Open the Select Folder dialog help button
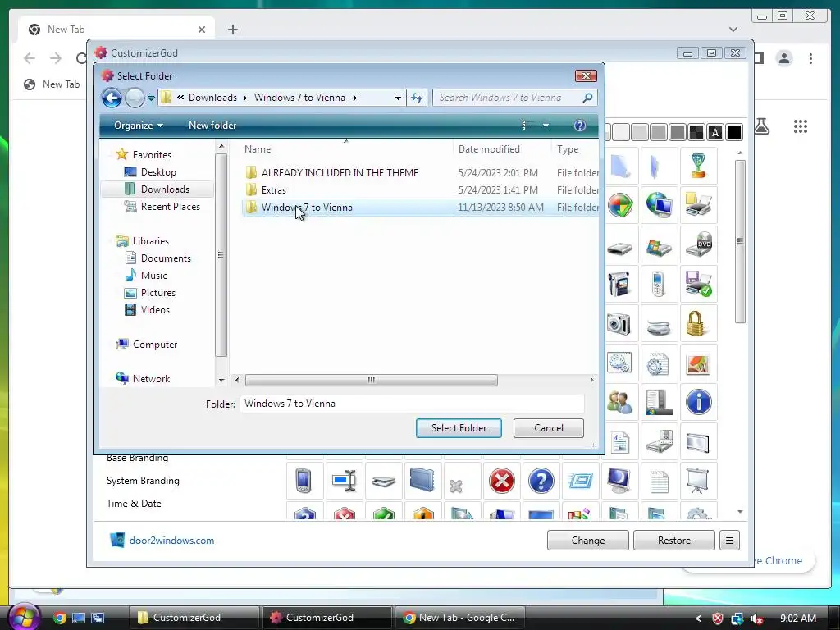Viewport: 840px width, 630px height. [580, 126]
